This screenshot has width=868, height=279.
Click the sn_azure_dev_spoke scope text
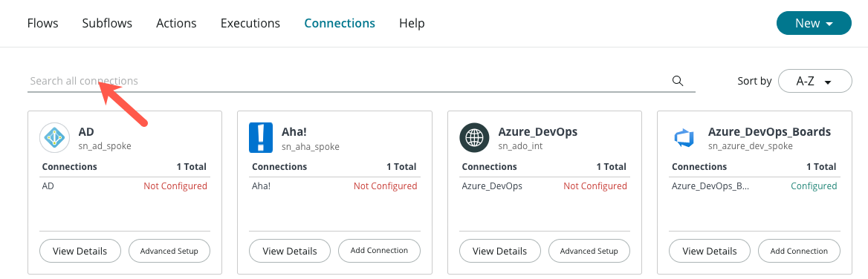750,146
